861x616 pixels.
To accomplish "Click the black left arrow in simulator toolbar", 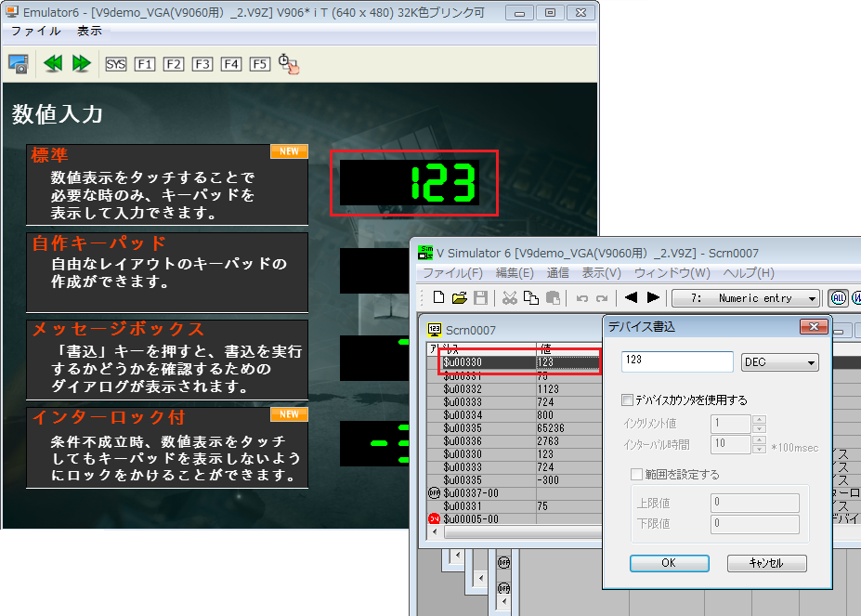I will [631, 297].
